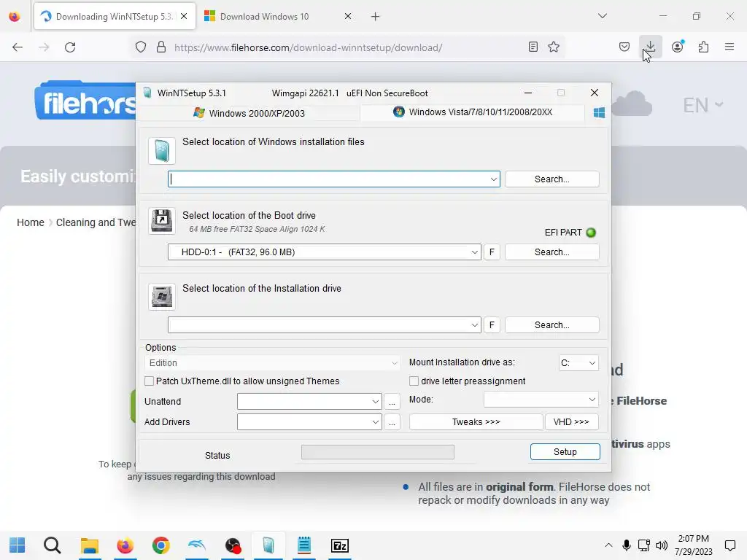The width and height of the screenshot is (747, 560).
Task: Open taskbar Search
Action: (53, 545)
